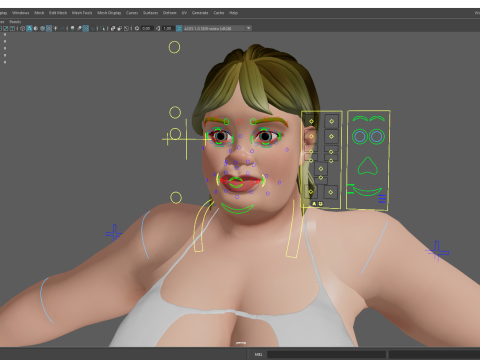Switch viewport to wireframe shading

[22, 28]
